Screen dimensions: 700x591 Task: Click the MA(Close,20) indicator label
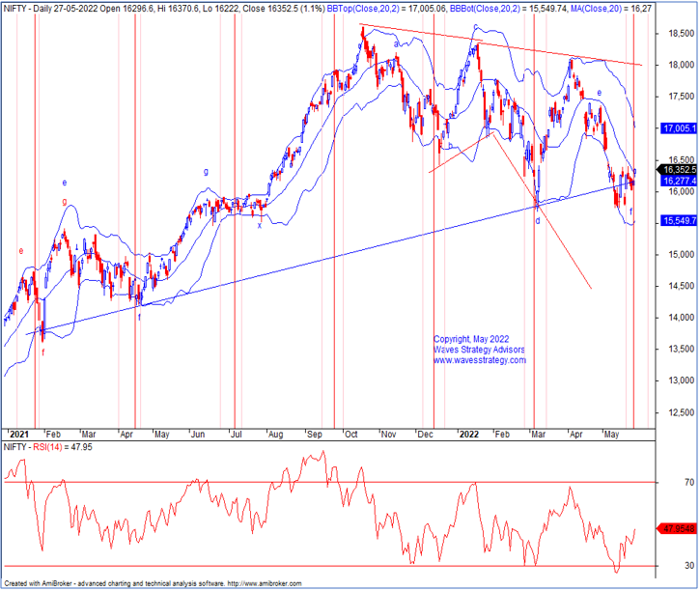click(597, 8)
